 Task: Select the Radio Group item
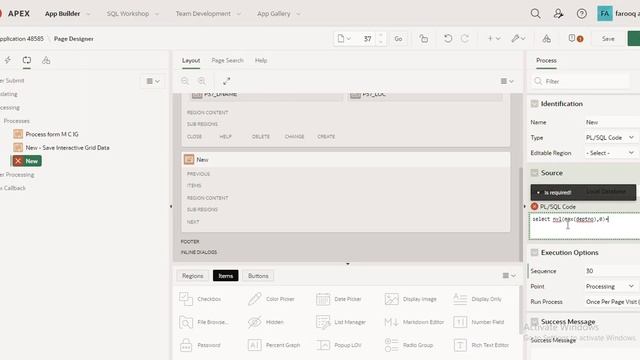(x=409, y=345)
